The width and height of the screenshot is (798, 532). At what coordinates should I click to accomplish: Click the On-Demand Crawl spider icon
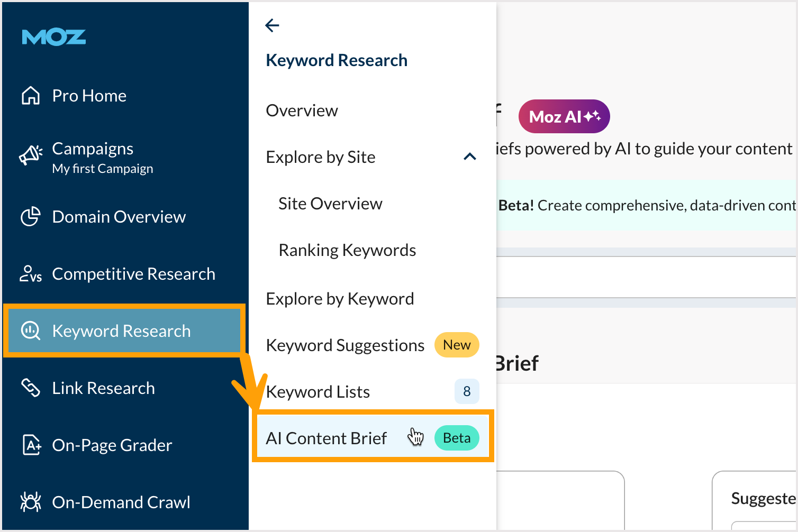(31, 501)
